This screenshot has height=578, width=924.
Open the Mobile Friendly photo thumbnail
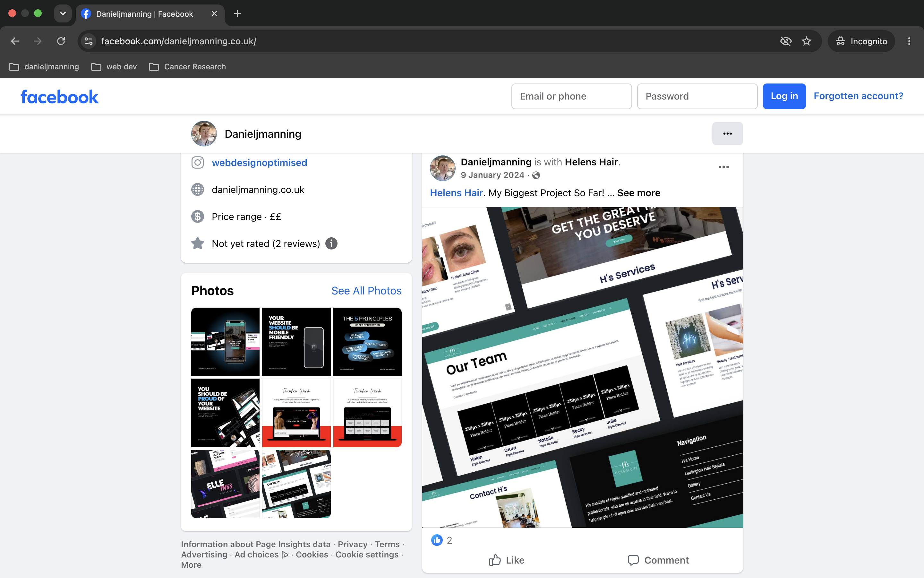tap(296, 342)
